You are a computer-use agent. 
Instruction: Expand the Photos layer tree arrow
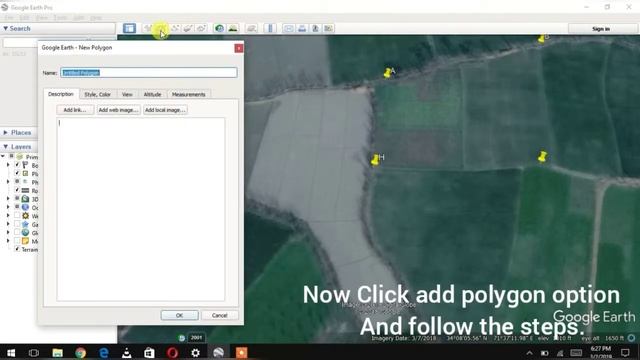[x=8, y=182]
